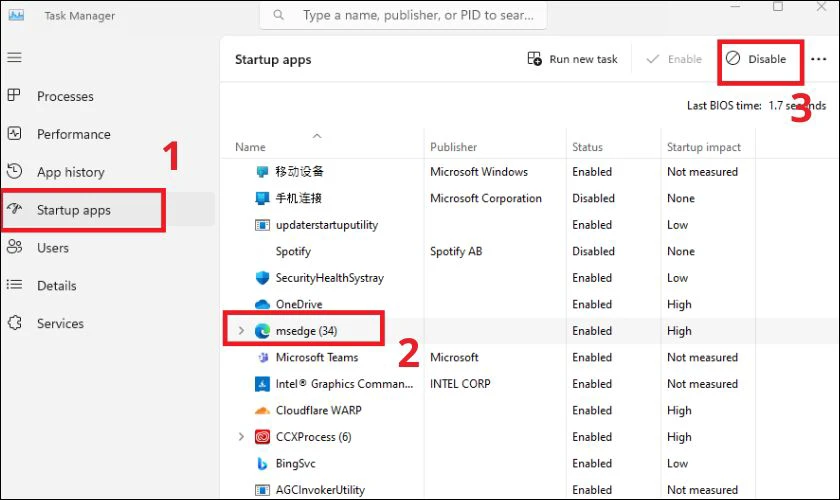
Task: Click the Microsoft Corporation publisher cell
Action: point(485,198)
